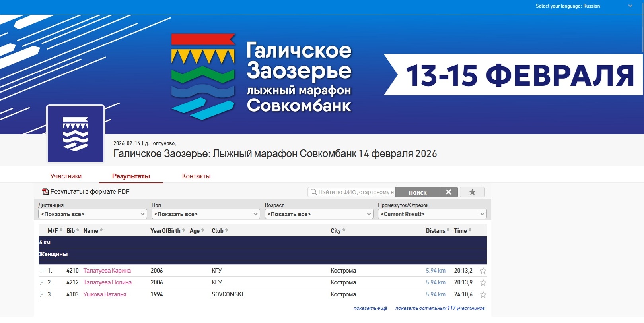Open comment icon for Талатуева Полина's row
Viewport: 644px width, 323px height.
pyautogui.click(x=43, y=282)
